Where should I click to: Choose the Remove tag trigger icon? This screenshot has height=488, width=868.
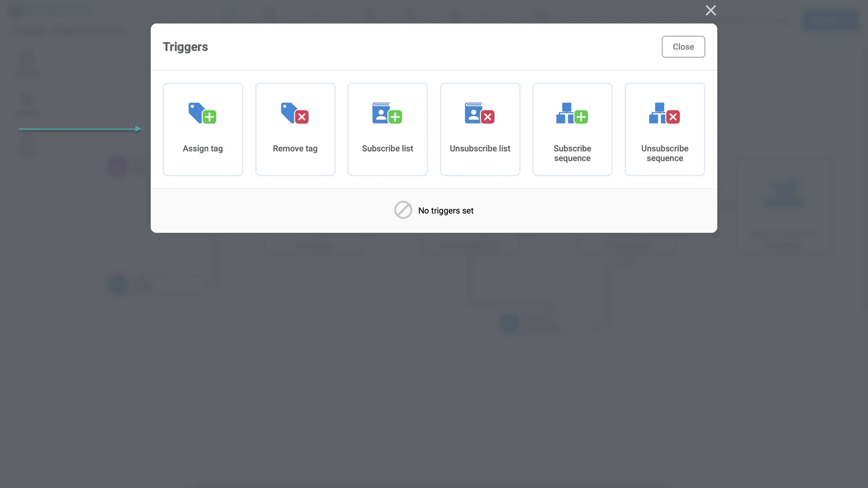pos(295,113)
